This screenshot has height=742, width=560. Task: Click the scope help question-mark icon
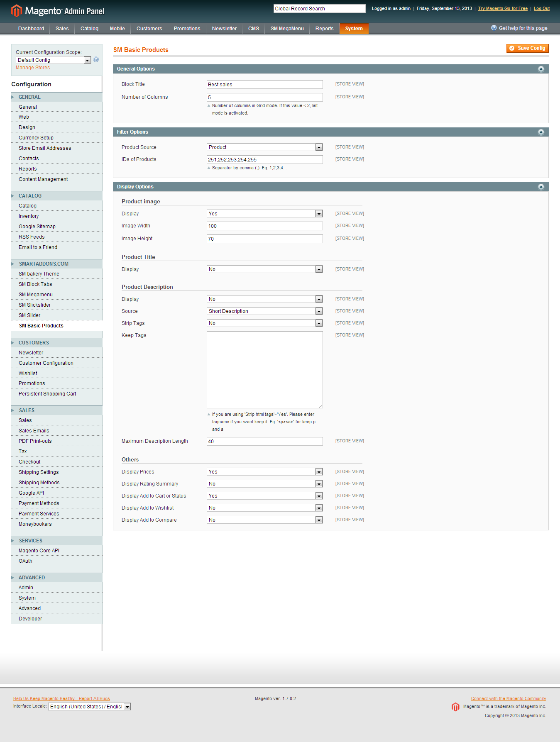click(x=96, y=60)
